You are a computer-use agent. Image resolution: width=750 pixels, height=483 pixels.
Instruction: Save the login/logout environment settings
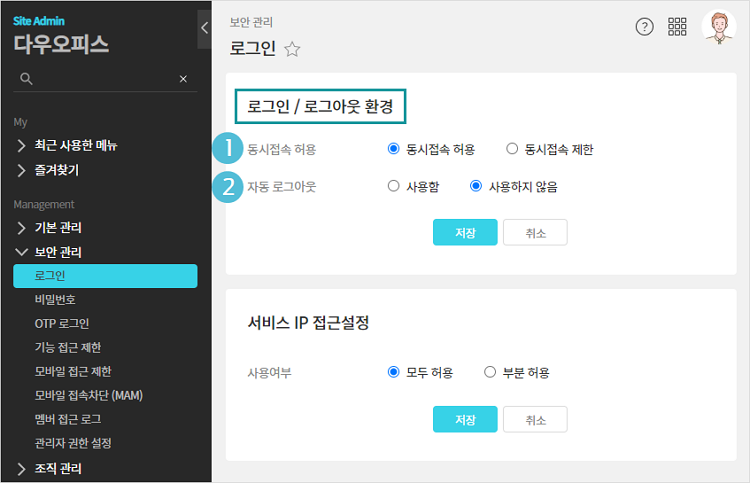click(x=465, y=232)
